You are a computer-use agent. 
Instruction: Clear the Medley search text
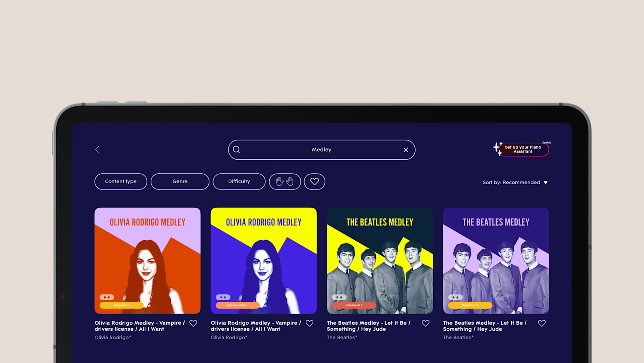(406, 150)
